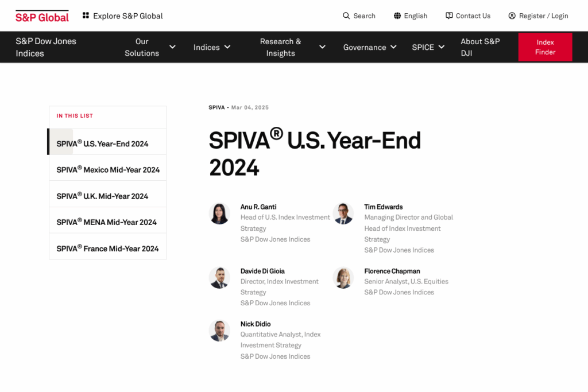Open SPIVA MENA Mid-Year 2024
588x392 pixels.
point(107,220)
